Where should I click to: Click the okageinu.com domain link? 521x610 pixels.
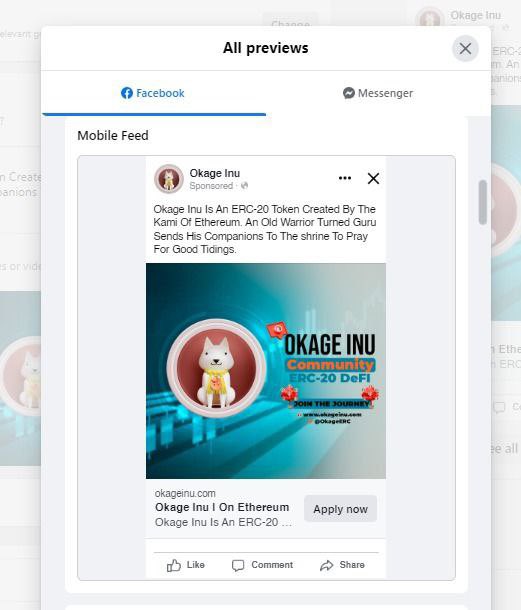(185, 493)
